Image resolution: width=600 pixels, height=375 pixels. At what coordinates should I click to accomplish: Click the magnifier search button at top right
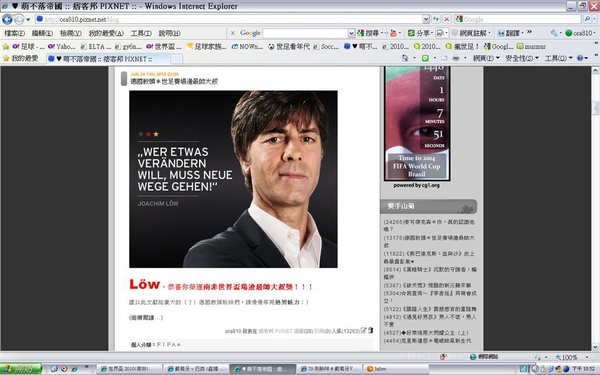pos(587,19)
